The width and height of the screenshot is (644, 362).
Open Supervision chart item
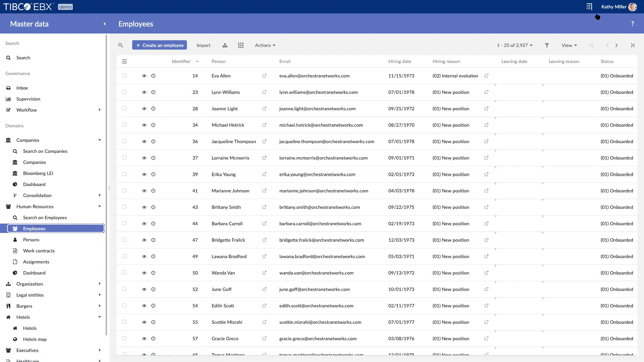(x=28, y=99)
